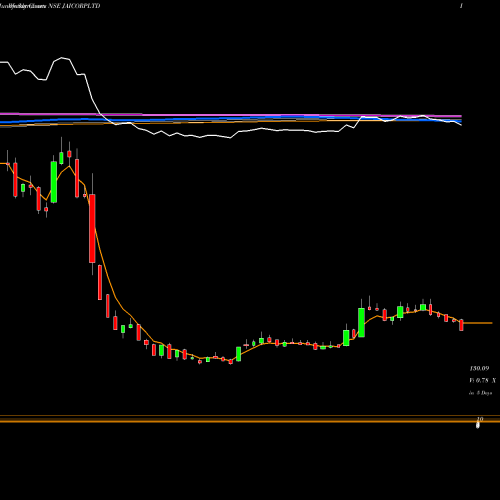
Task: Click the NSE JAICORPLTD ticker label
Action: 74,6
